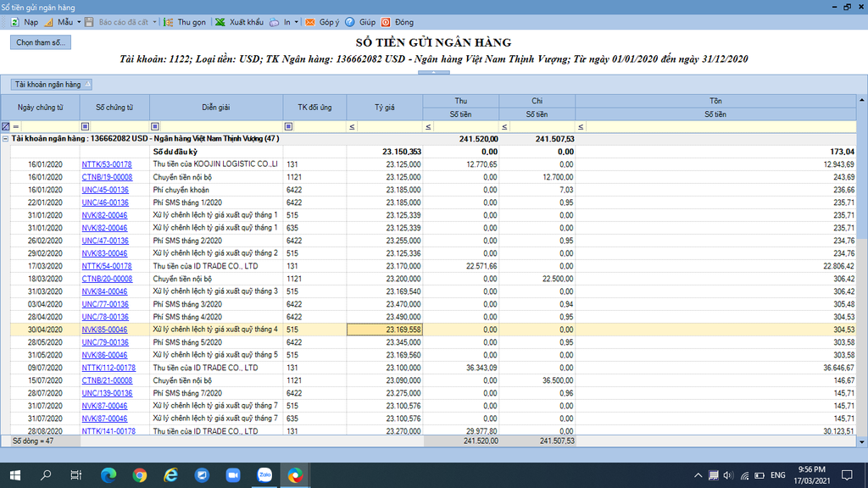868x488 pixels.
Task: Open voucher link UNC/139-00136
Action: (x=107, y=393)
